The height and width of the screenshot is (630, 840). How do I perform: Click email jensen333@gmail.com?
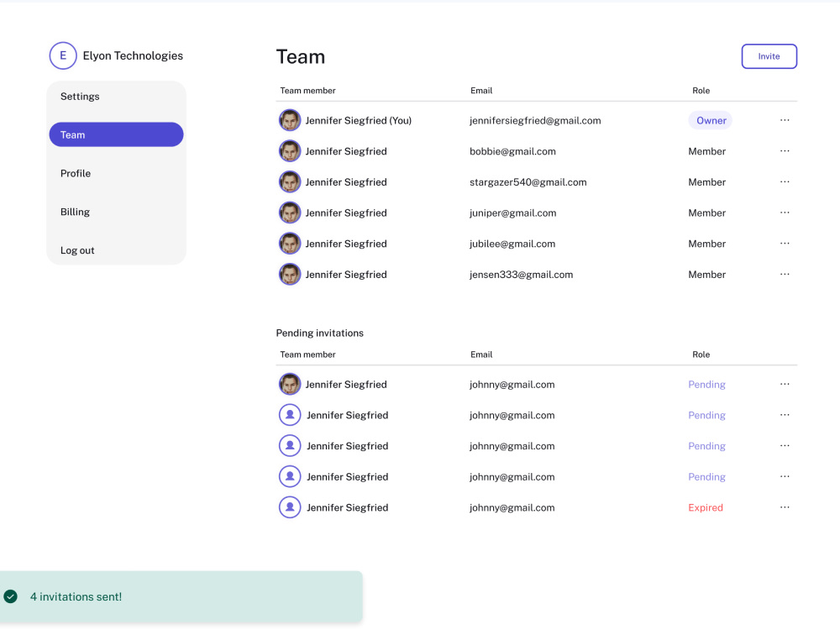[x=522, y=275]
